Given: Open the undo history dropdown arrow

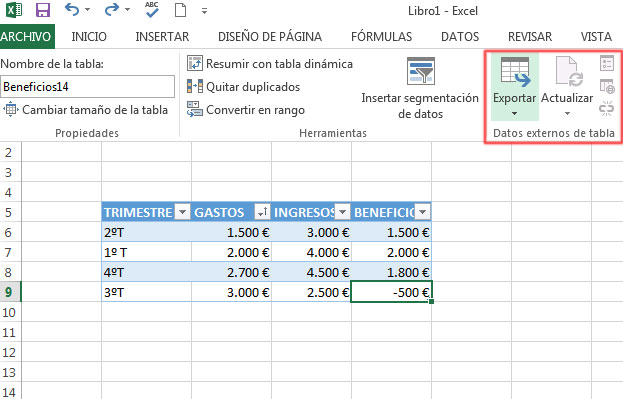Looking at the screenshot, I should click(87, 10).
